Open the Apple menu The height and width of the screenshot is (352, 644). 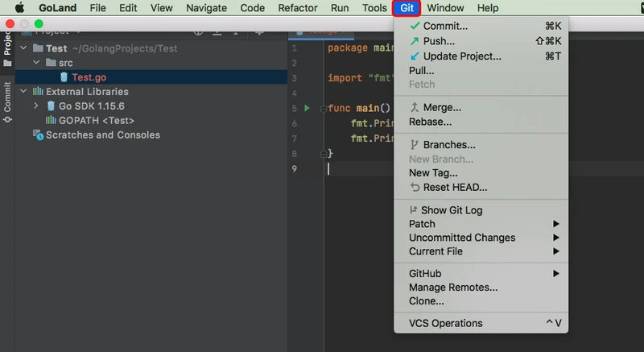[x=19, y=8]
